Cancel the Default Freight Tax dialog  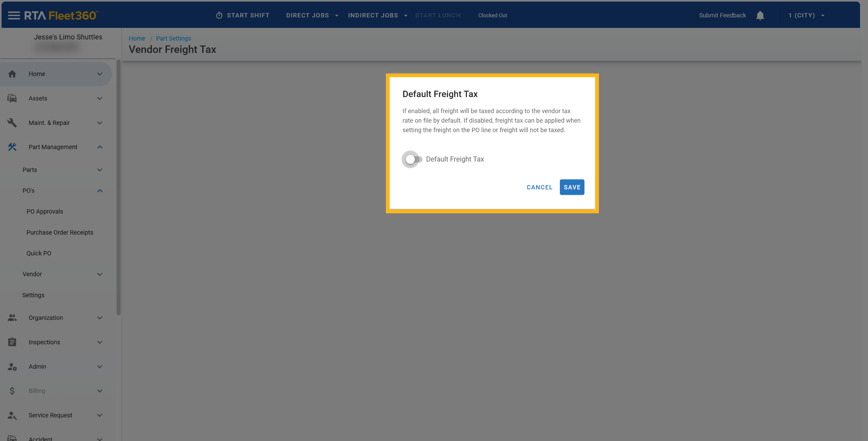coord(539,187)
